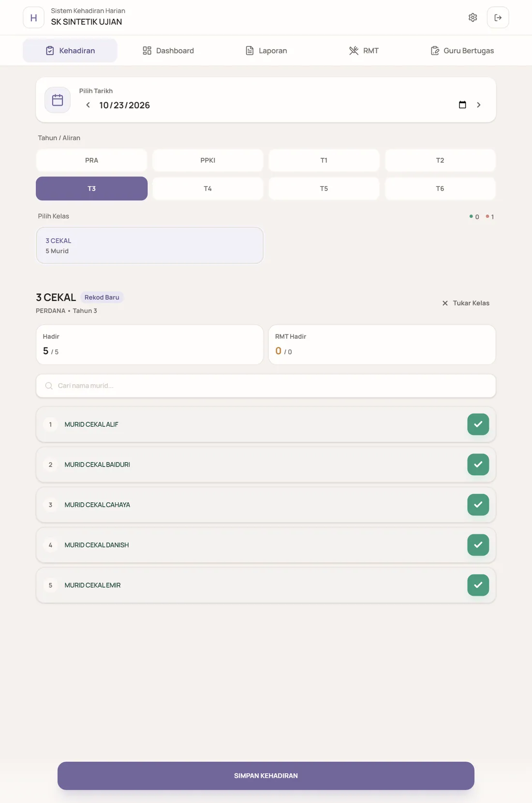The width and height of the screenshot is (532, 803).
Task: Open the Laporan tab
Action: [266, 50]
